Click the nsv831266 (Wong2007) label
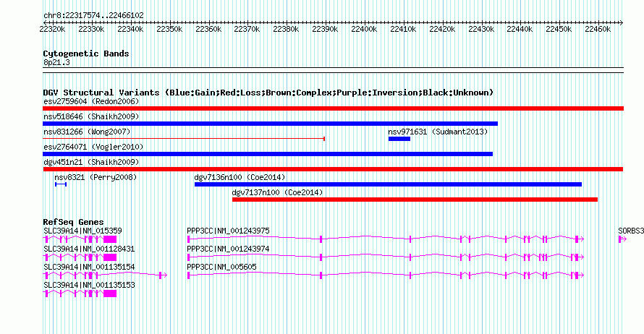This screenshot has height=334, width=644. [x=87, y=132]
